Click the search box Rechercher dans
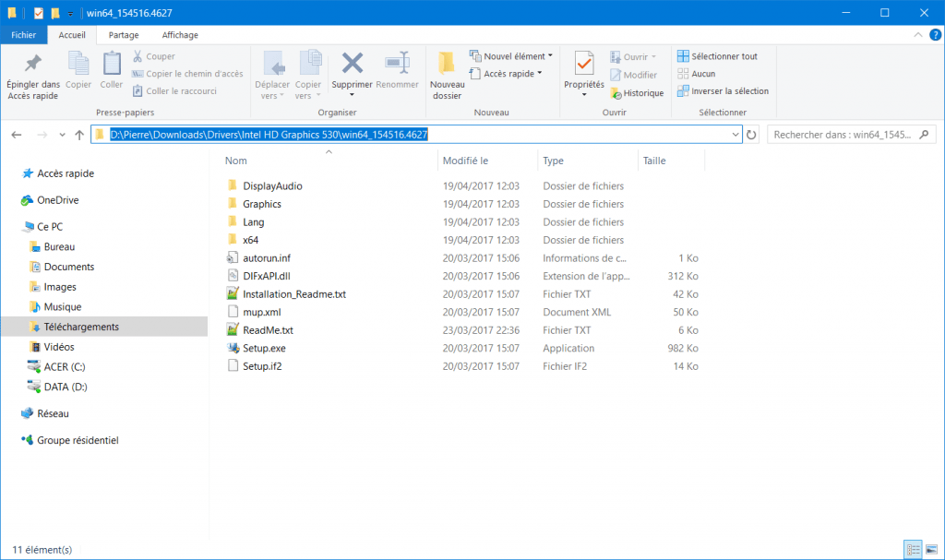Screen dimensions: 945x560 pyautogui.click(x=852, y=135)
